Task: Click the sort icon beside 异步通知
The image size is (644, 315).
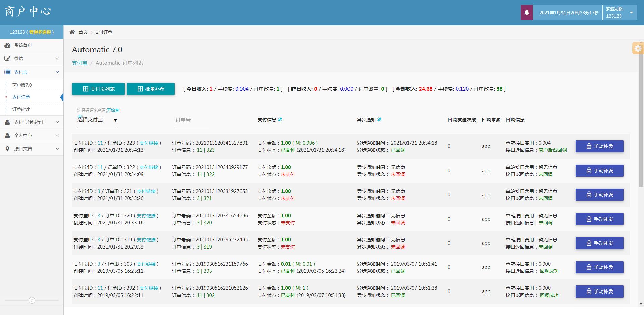Action: coord(379,120)
